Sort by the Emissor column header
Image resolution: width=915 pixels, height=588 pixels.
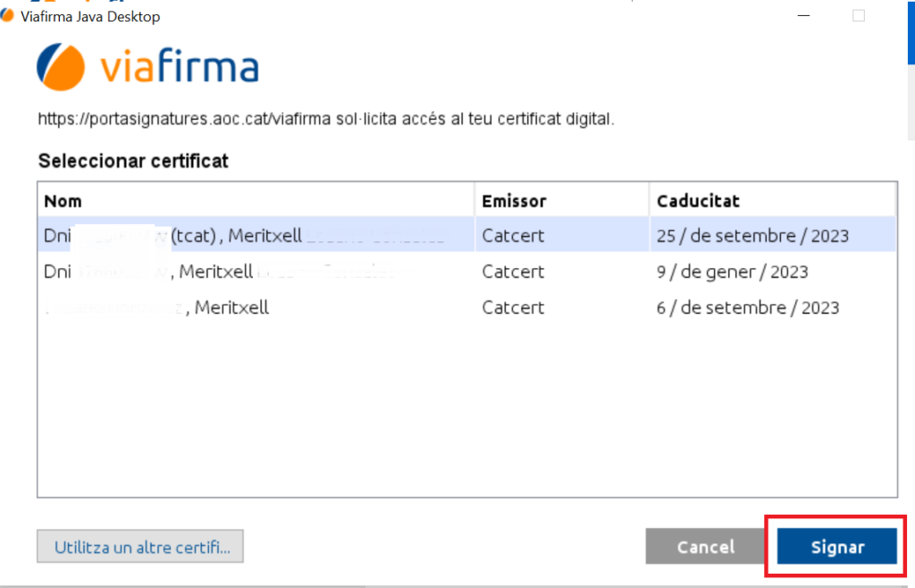pyautogui.click(x=514, y=201)
